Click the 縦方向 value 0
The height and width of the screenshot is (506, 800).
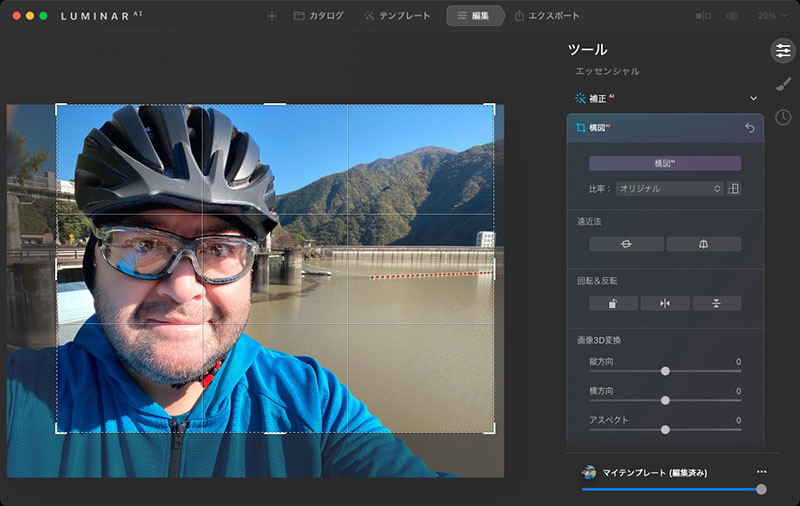[x=738, y=362]
